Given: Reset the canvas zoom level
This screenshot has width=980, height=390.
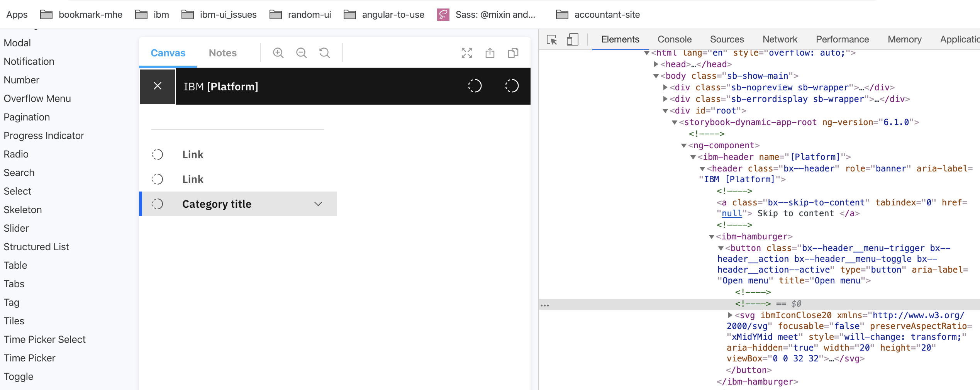Looking at the screenshot, I should (324, 53).
